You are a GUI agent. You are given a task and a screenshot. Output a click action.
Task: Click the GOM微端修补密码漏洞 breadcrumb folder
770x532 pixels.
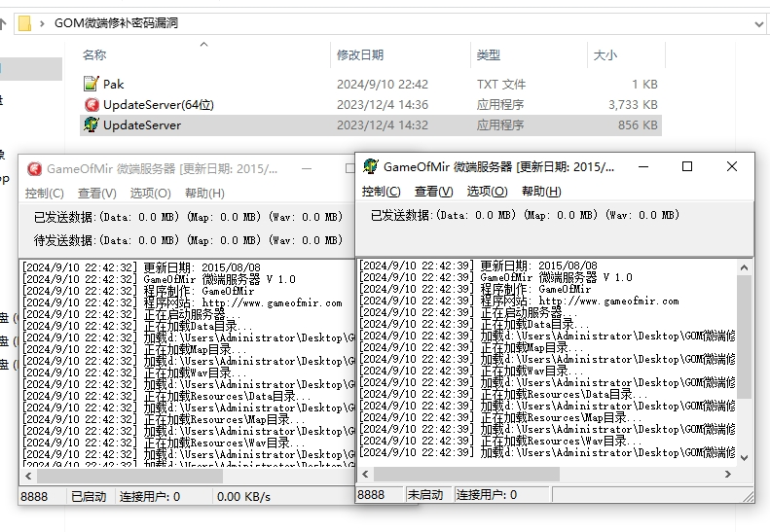click(x=116, y=23)
